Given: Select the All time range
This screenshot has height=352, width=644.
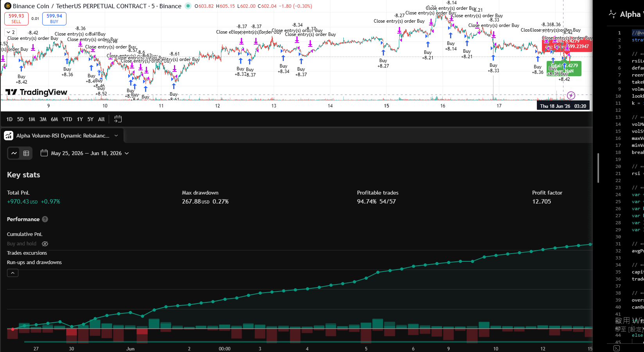Looking at the screenshot, I should pos(101,119).
